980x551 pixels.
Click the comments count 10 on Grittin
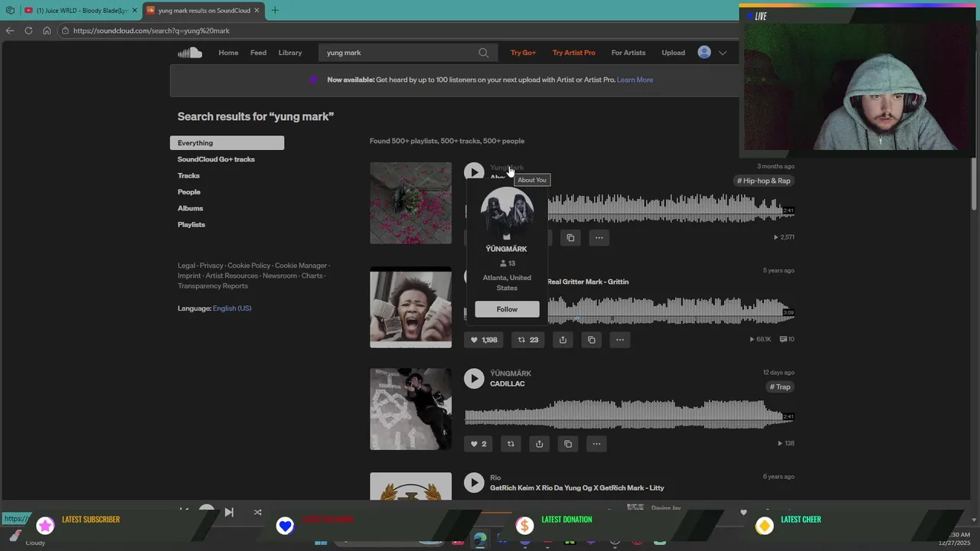[x=787, y=339]
